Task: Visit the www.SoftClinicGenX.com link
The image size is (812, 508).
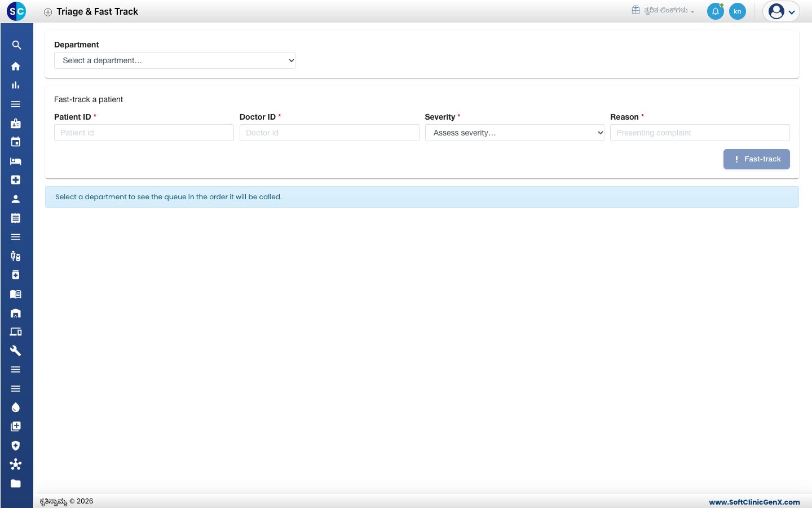Action: (x=754, y=502)
